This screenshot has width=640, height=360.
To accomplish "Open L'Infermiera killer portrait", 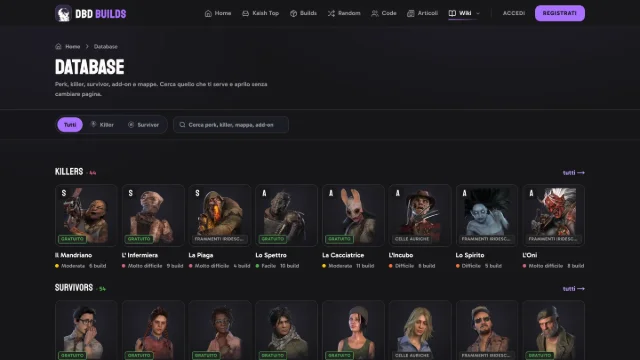I will pyautogui.click(x=153, y=215).
